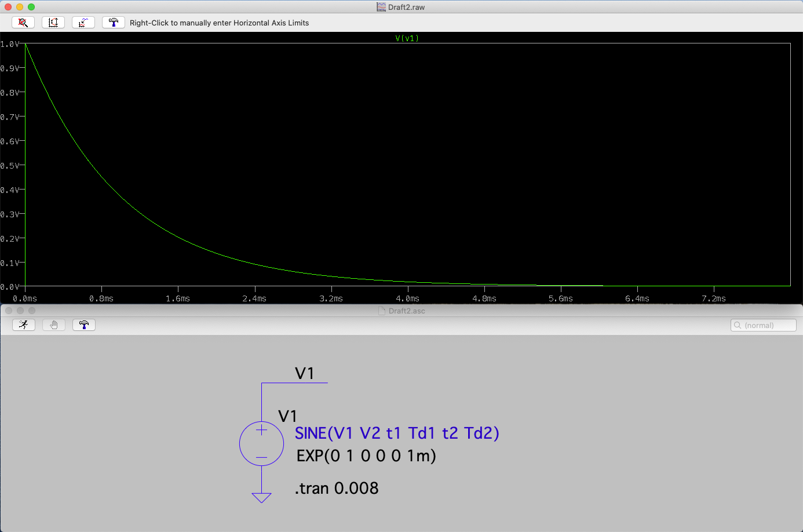Image resolution: width=803 pixels, height=532 pixels.
Task: Click the ground symbol below V1
Action: [261, 497]
